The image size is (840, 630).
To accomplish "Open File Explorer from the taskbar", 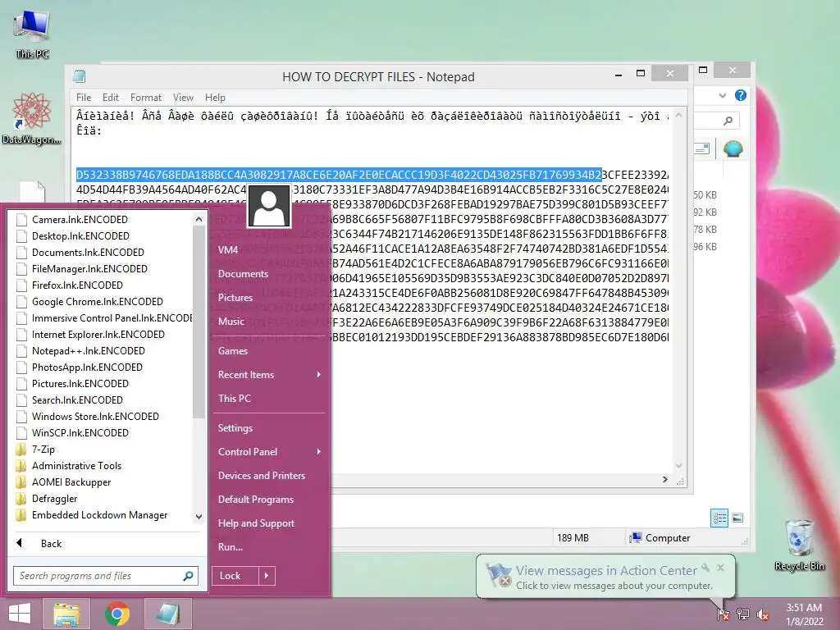I will coord(66,614).
